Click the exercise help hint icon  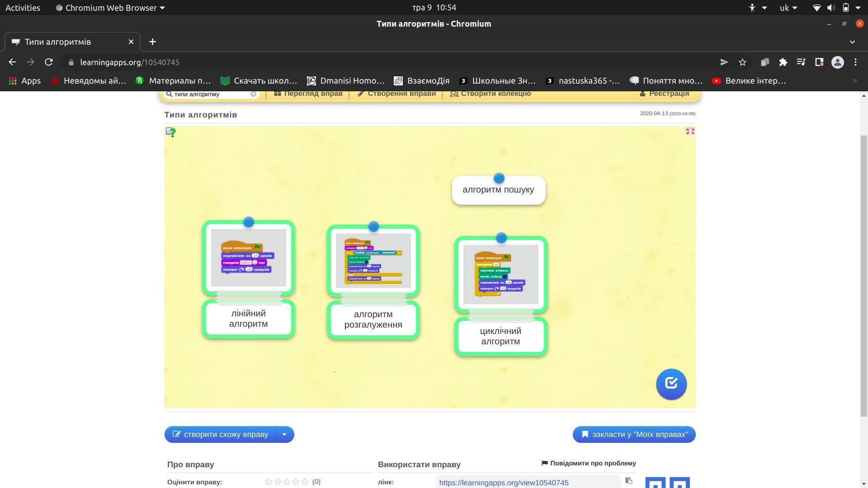[170, 132]
